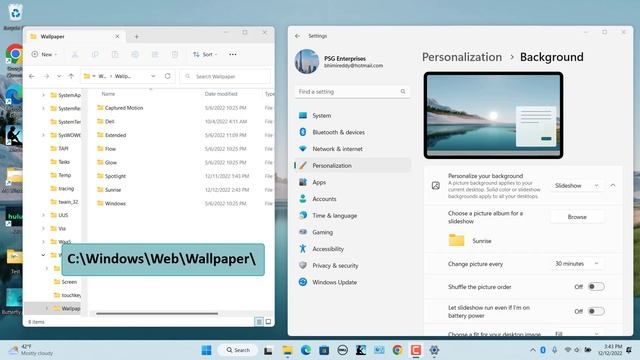This screenshot has height=360, width=640.
Task: Launch Microsoft Edge from the taskbar
Action: (x=306, y=350)
